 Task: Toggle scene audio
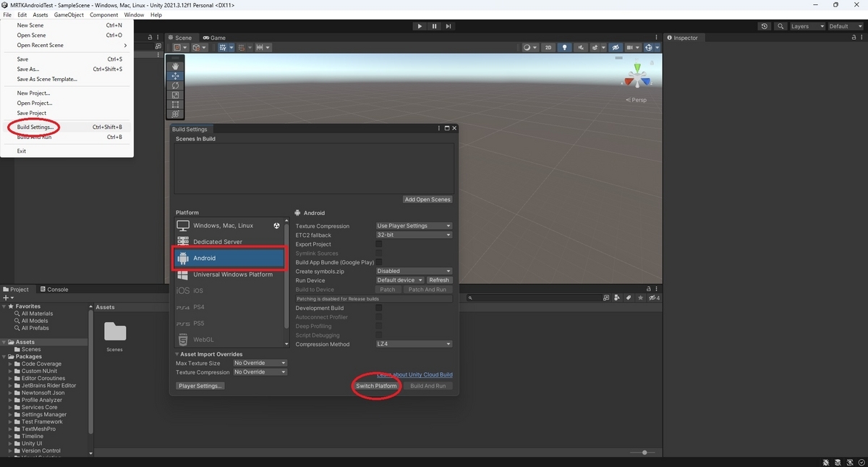coord(581,47)
